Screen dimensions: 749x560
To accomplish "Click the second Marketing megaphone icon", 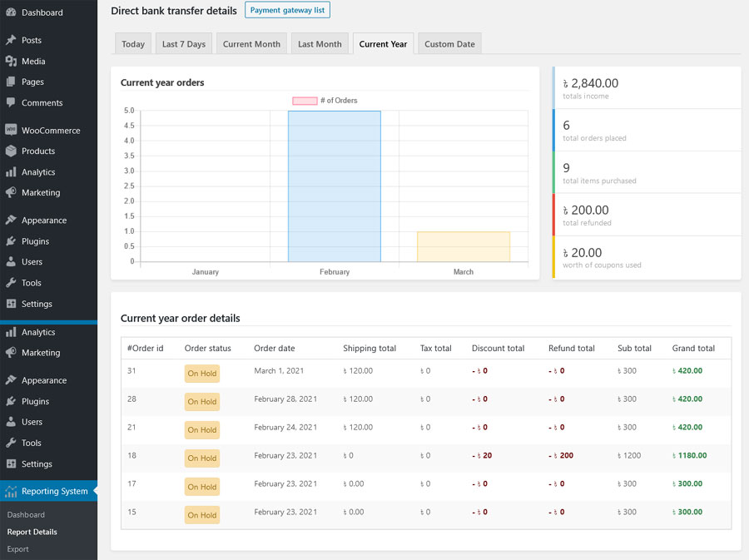I will pyautogui.click(x=11, y=352).
